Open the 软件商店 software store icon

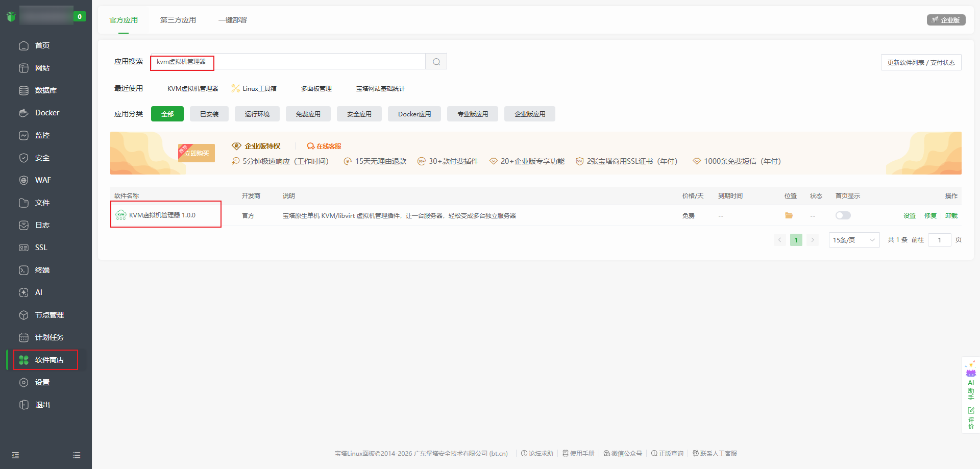(23, 360)
